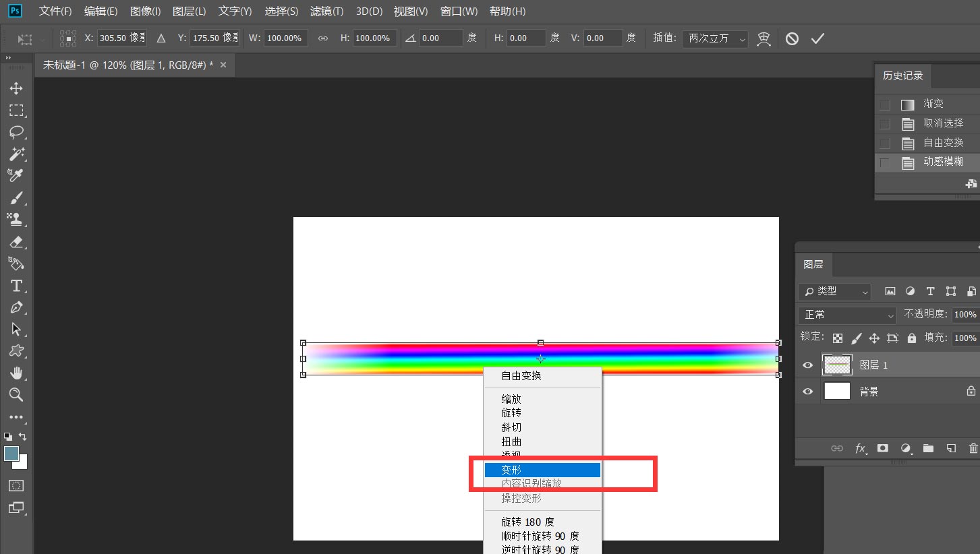This screenshot has height=554, width=980.
Task: Open the 类型 layer filter dropdown
Action: coord(834,292)
